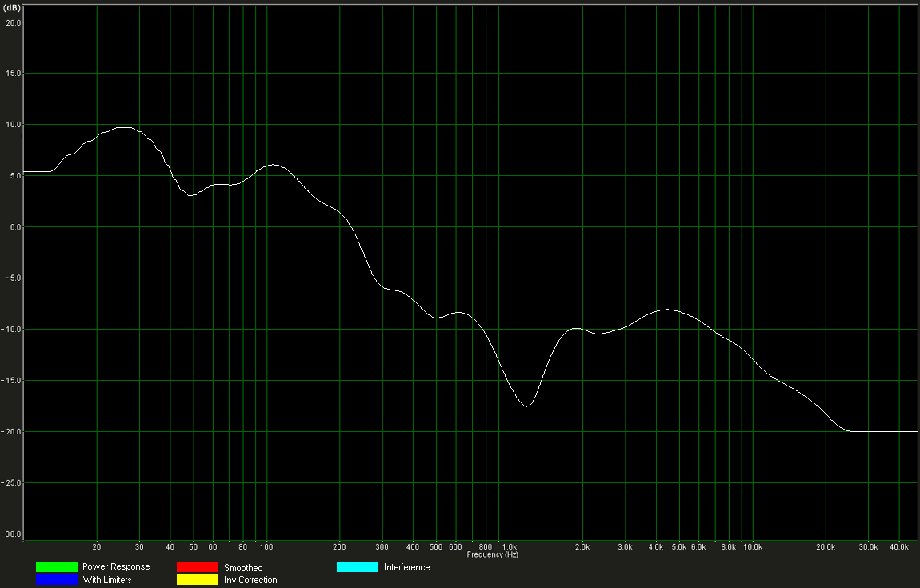Click the response curve dip near 1.2 kHz
The width and height of the screenshot is (920, 588).
[527, 406]
